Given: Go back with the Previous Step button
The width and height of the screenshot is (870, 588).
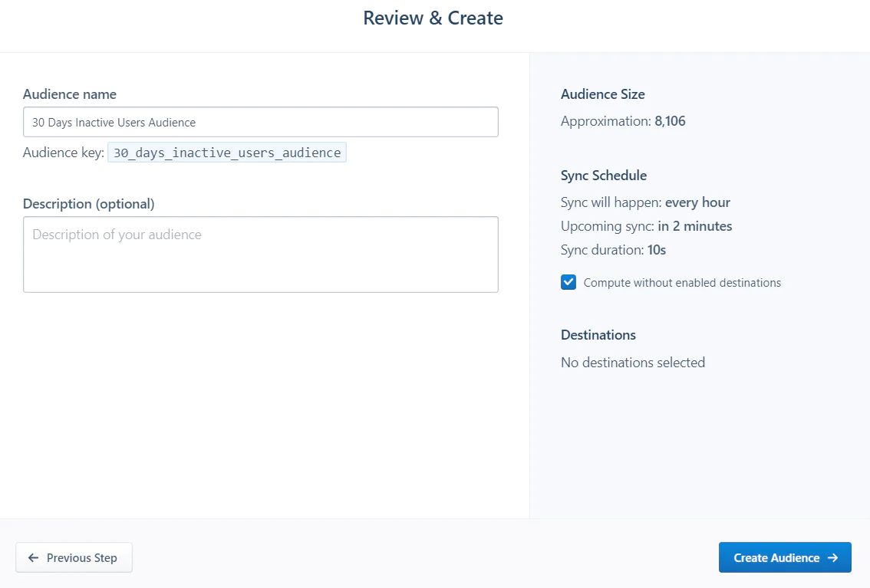Looking at the screenshot, I should [x=74, y=558].
